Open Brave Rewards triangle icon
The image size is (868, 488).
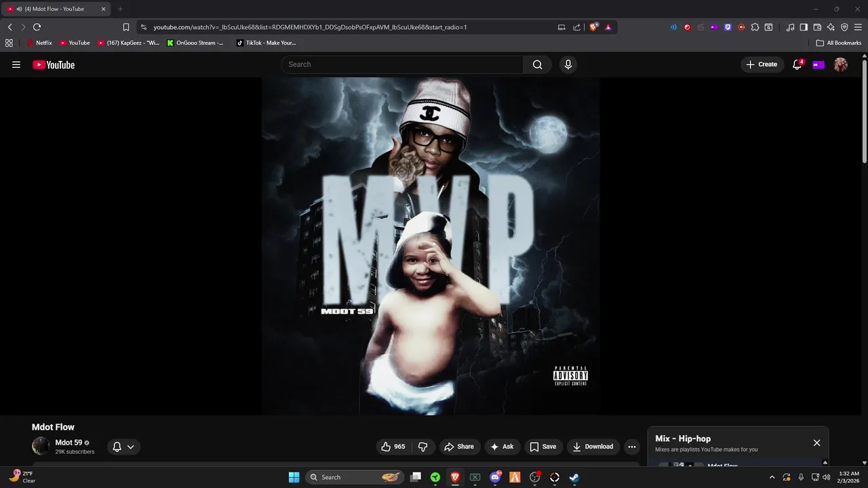(608, 27)
